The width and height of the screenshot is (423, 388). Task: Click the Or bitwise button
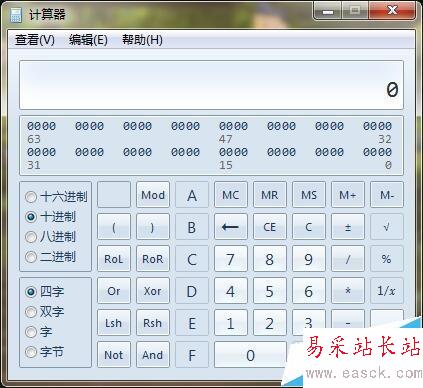point(114,291)
